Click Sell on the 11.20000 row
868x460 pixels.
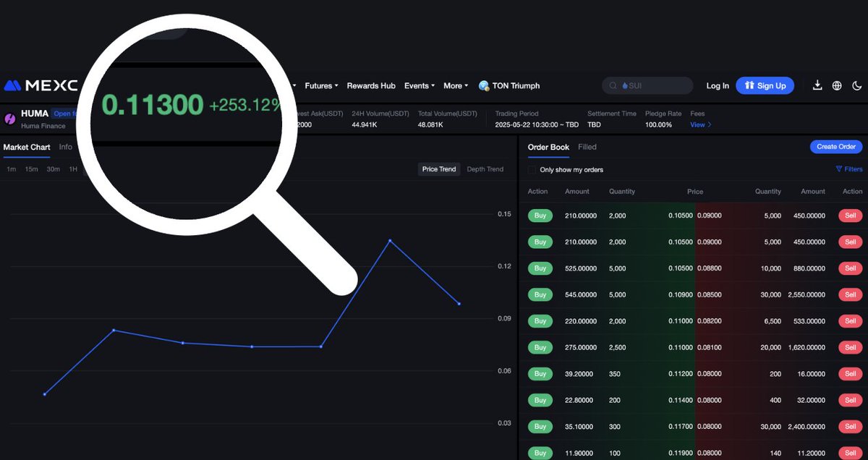click(x=851, y=453)
